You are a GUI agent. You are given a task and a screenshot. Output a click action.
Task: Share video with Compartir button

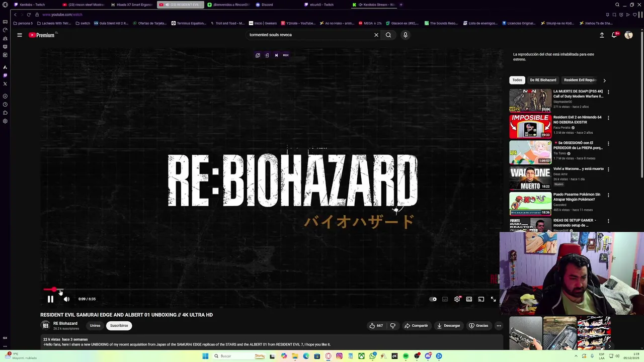pyautogui.click(x=416, y=325)
